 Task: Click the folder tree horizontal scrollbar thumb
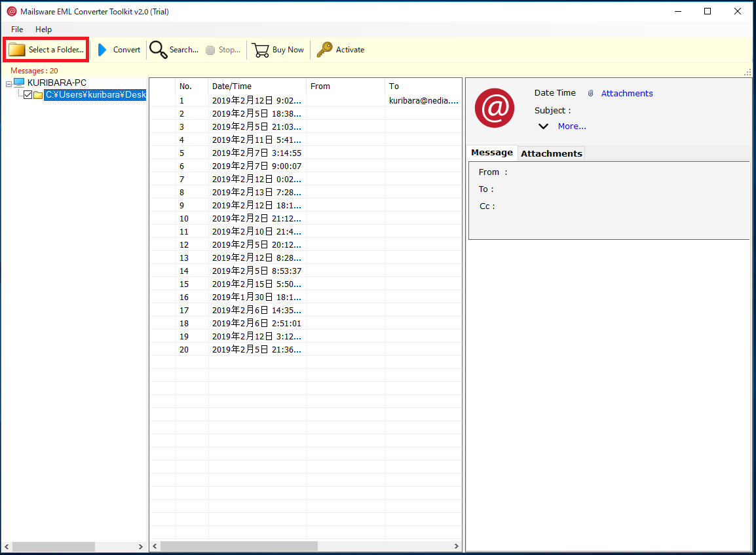[54, 546]
